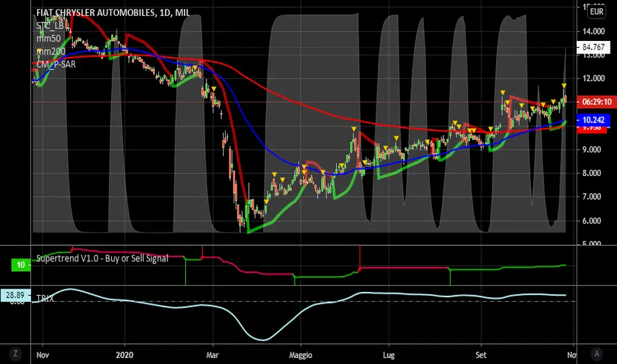Click the 2020 label on time axis

pos(124,355)
